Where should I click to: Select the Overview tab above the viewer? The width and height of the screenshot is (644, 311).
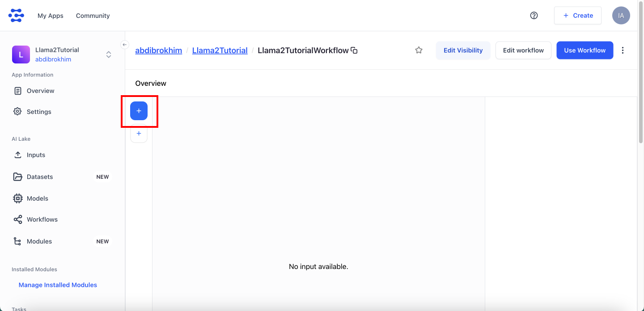tap(151, 83)
